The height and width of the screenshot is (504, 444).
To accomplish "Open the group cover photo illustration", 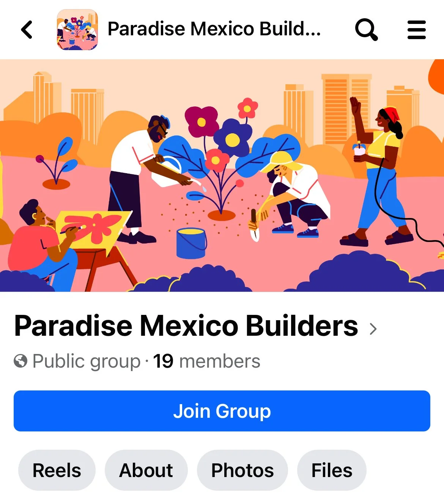I will 222,175.
